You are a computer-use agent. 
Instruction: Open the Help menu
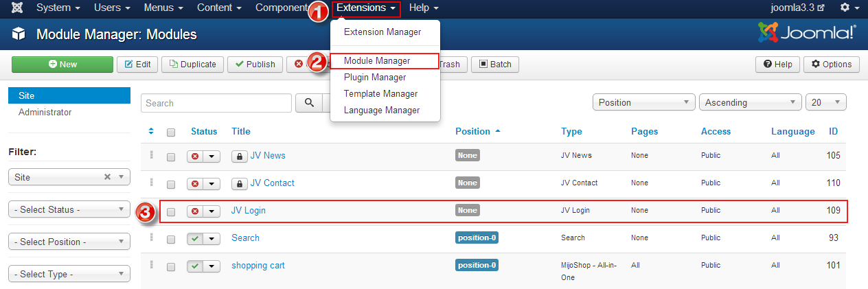pos(424,8)
